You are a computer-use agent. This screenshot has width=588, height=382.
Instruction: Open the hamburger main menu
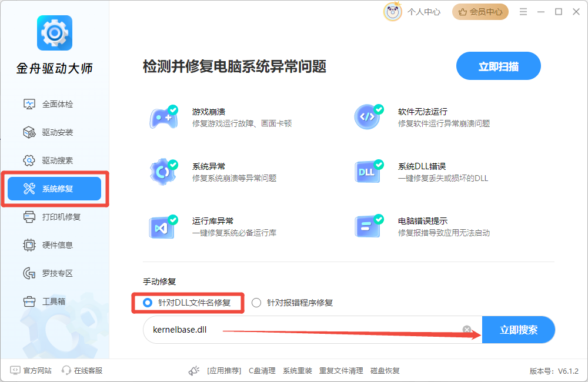pyautogui.click(x=523, y=12)
